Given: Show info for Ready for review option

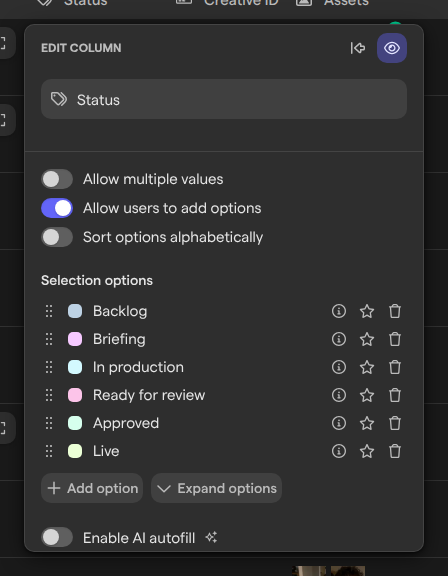Looking at the screenshot, I should [339, 395].
